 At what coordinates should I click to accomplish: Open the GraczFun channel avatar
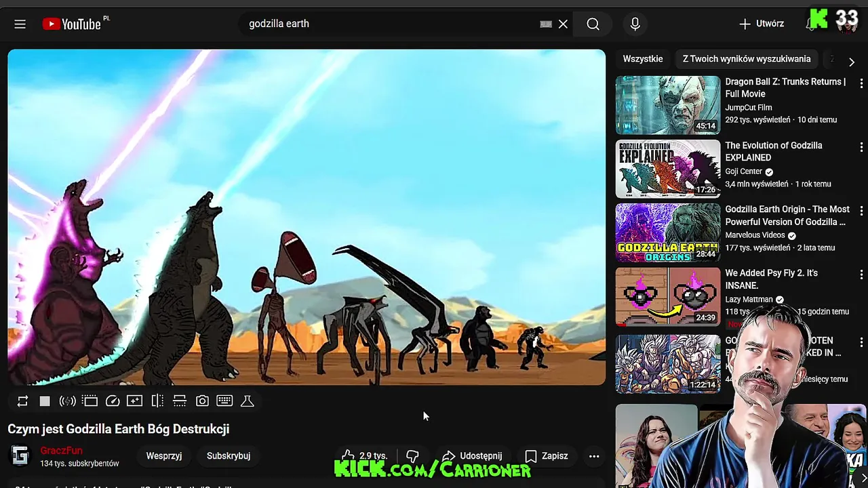pos(20,456)
